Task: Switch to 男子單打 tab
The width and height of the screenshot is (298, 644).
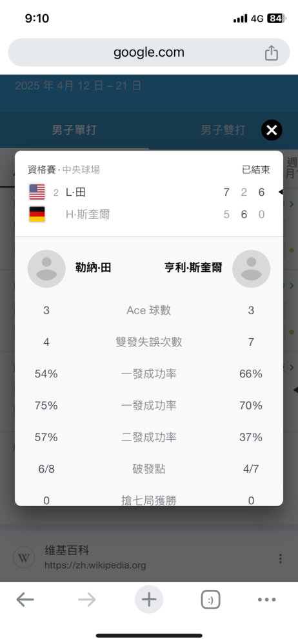Action: 74,130
